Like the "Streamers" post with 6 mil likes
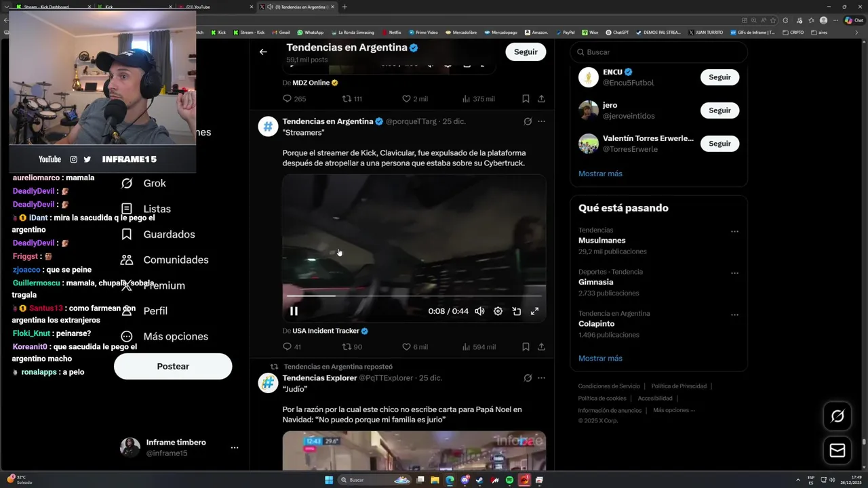Viewport: 868px width, 488px height. tap(414, 347)
